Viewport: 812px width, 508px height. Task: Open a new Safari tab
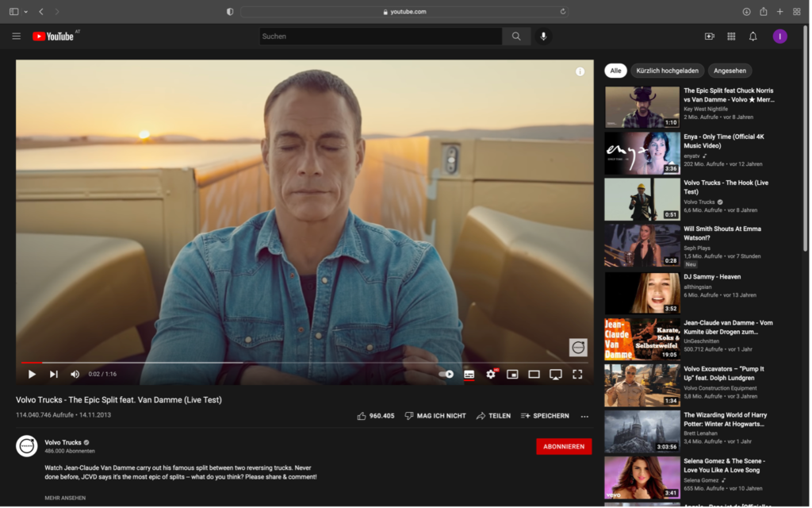[x=780, y=11]
